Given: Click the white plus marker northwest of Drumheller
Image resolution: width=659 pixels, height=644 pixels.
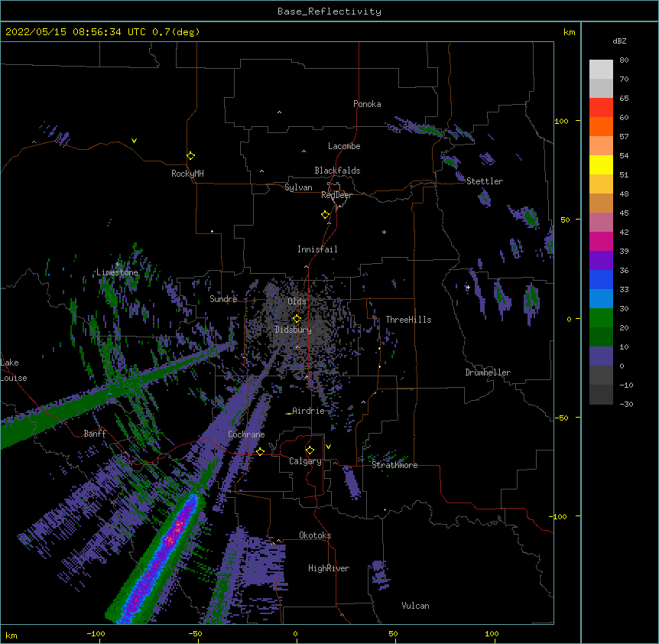Looking at the screenshot, I should 468,287.
